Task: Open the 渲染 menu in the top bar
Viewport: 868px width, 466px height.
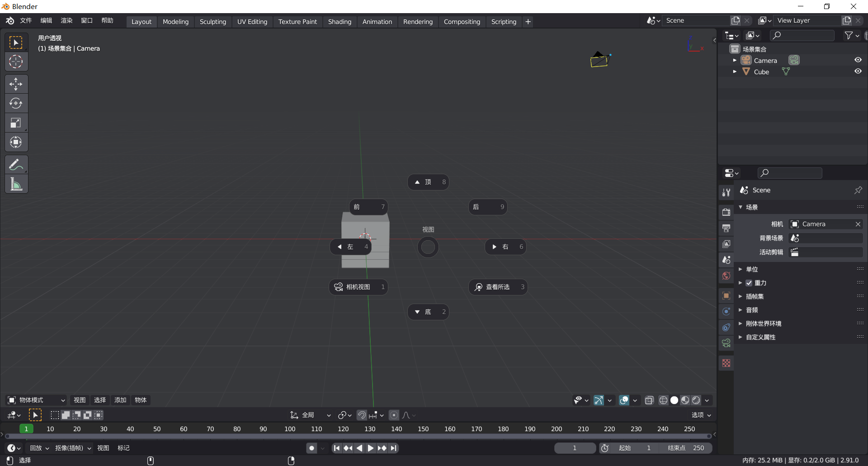Action: click(x=66, y=20)
